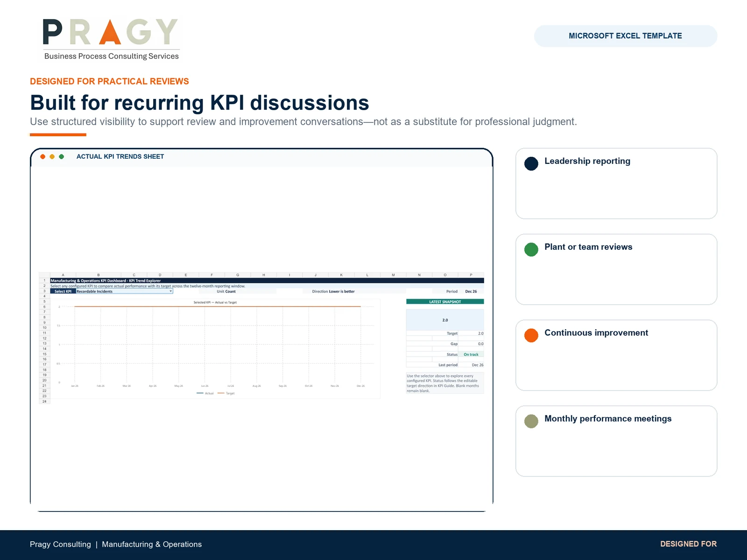Click the chart title 'Selected KPI — Actual vs Target'

point(215,302)
